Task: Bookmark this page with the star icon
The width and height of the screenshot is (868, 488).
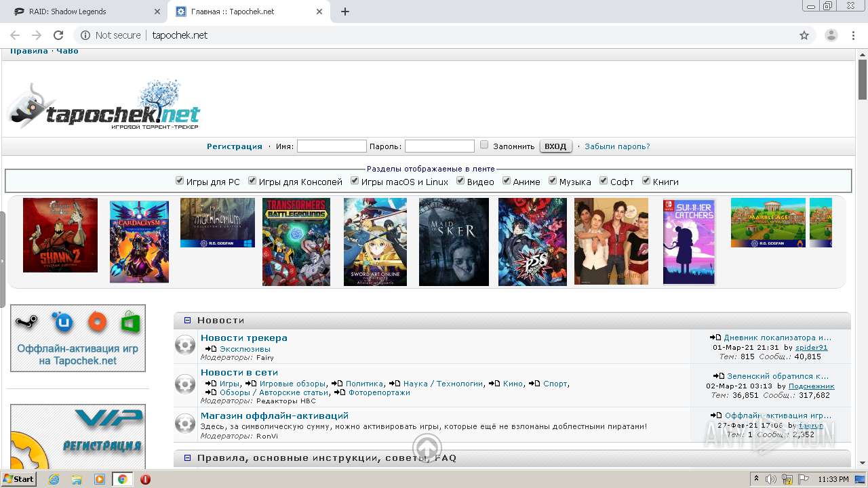Action: pos(804,35)
